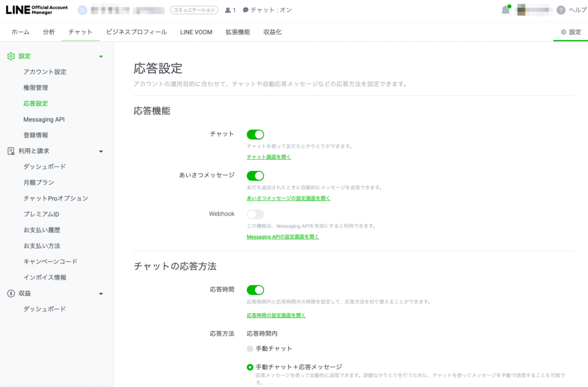
Task: Click the account avatar icon in header
Action: 83,10
